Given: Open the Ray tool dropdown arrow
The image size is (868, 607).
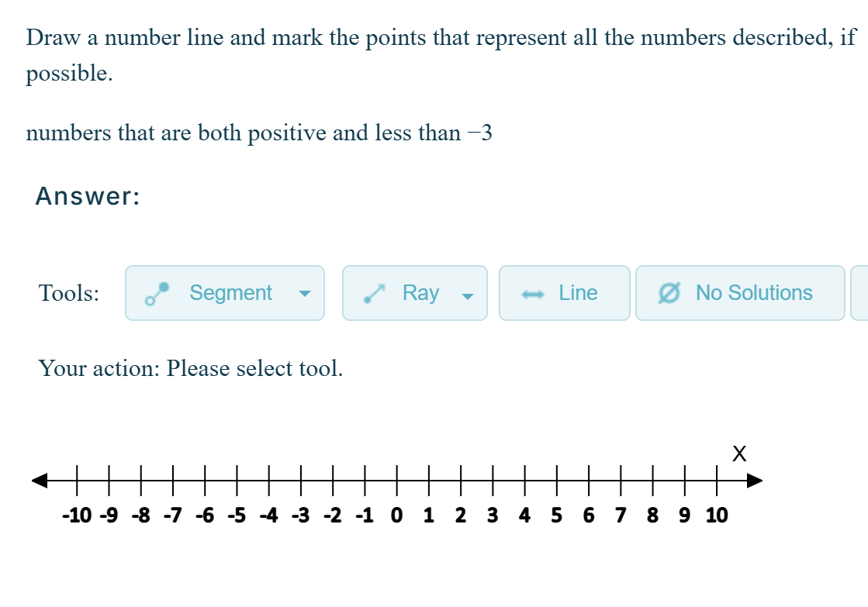Looking at the screenshot, I should [x=467, y=296].
